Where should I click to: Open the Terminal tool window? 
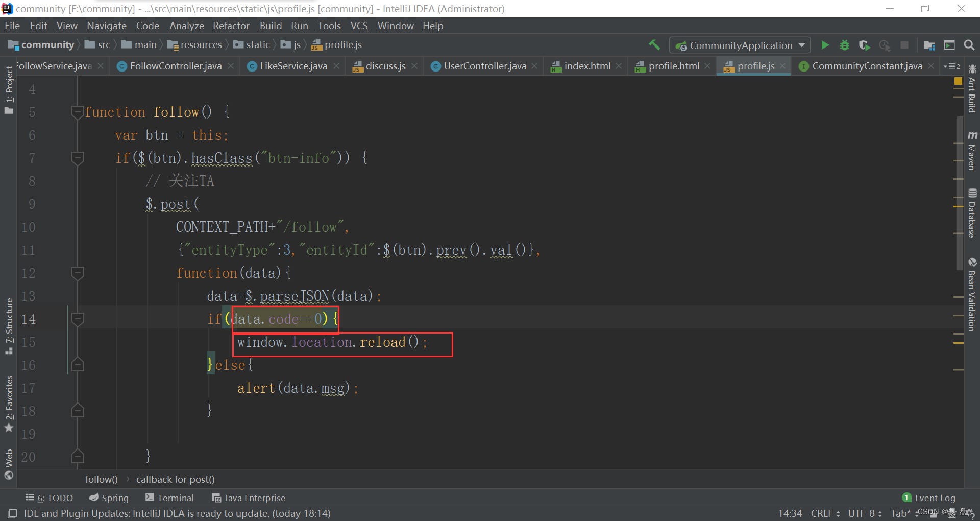click(x=169, y=498)
